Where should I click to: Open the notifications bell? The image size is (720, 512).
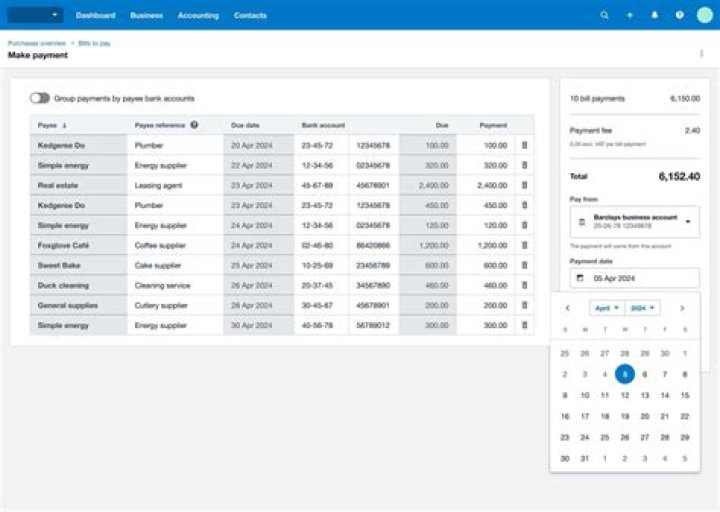point(655,15)
